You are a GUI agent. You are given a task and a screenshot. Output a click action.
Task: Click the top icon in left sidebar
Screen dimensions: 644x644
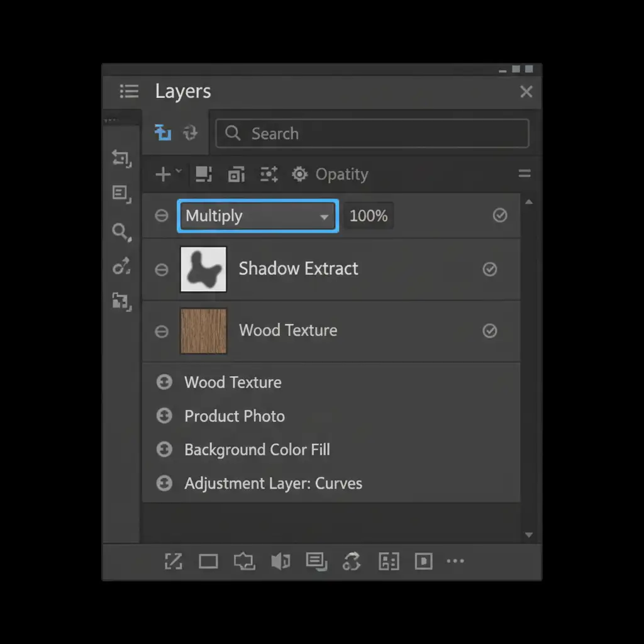coord(121,158)
